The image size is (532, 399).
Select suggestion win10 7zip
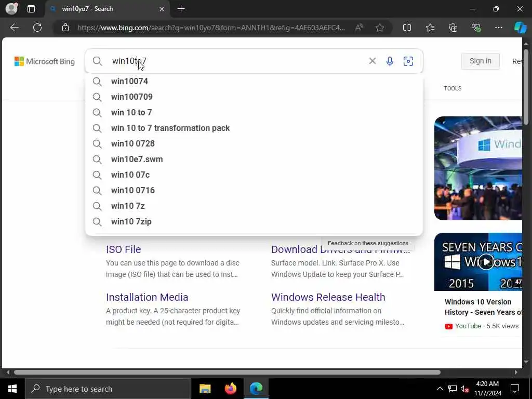click(254, 222)
